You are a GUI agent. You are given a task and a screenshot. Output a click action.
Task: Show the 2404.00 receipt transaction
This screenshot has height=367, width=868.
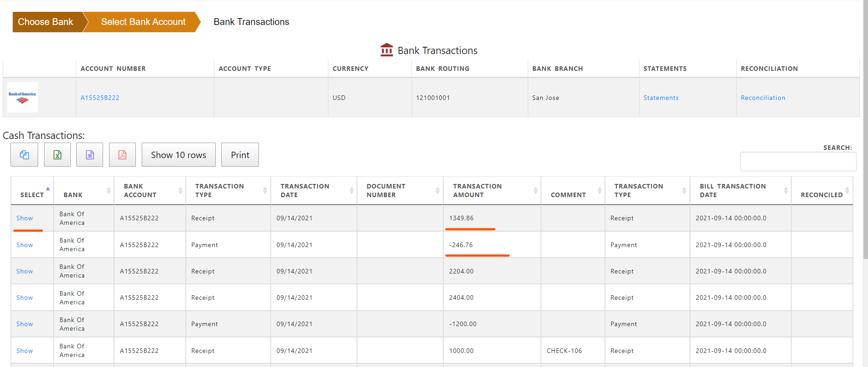click(25, 298)
